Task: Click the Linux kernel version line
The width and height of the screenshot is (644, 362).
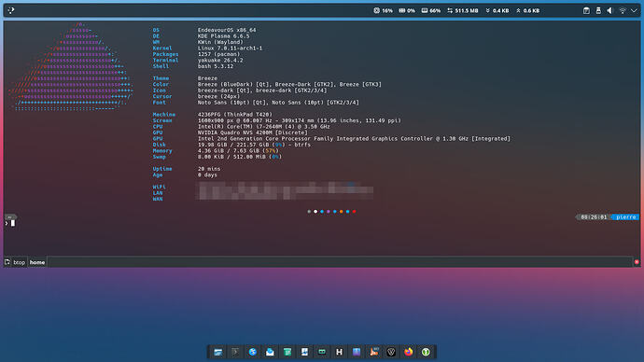Action: [230, 48]
